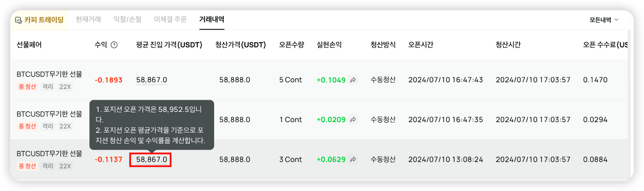Click the 카피 트레이딩 label
644x191 pixels.
(44, 20)
